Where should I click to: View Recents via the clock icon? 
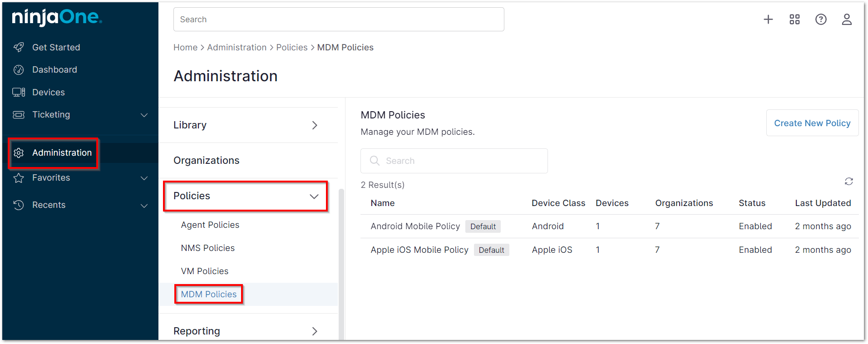18,205
